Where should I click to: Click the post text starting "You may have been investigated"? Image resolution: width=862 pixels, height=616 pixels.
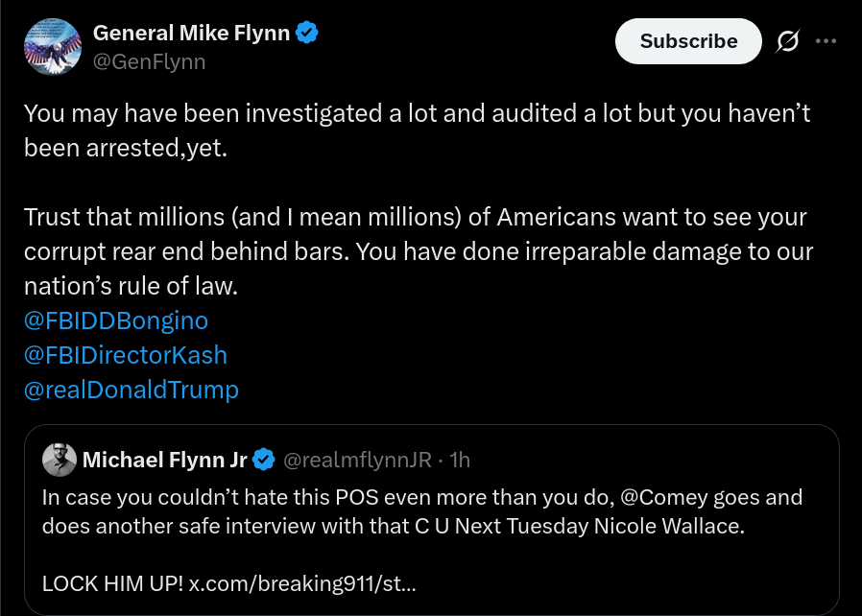point(418,130)
